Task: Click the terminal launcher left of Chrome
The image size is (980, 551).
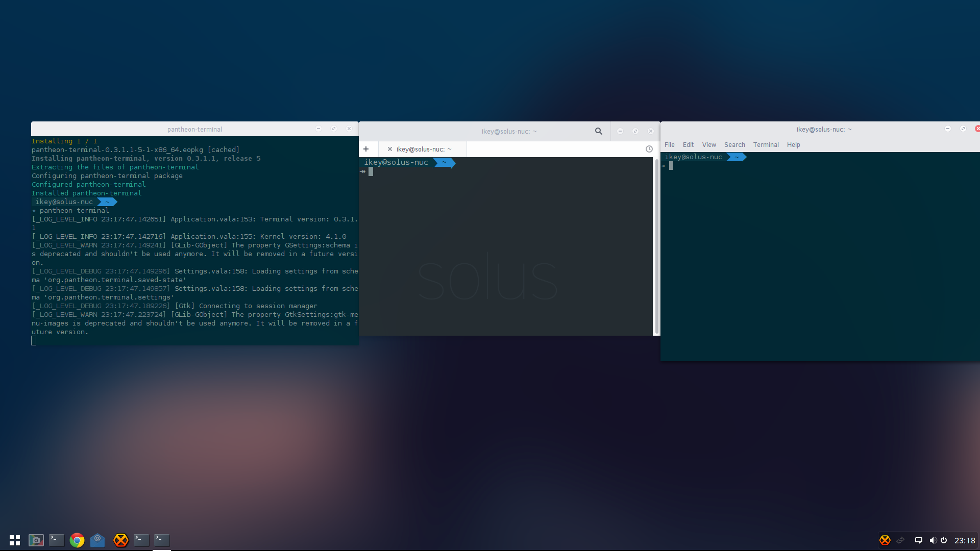Action: point(56,540)
